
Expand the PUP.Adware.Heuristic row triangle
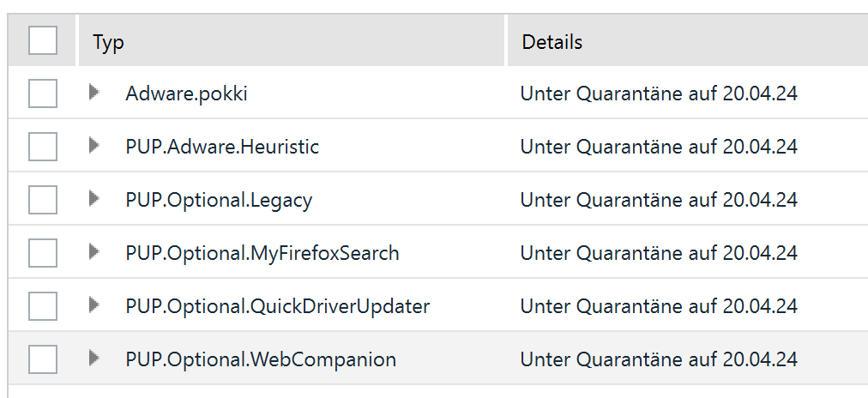click(x=94, y=146)
